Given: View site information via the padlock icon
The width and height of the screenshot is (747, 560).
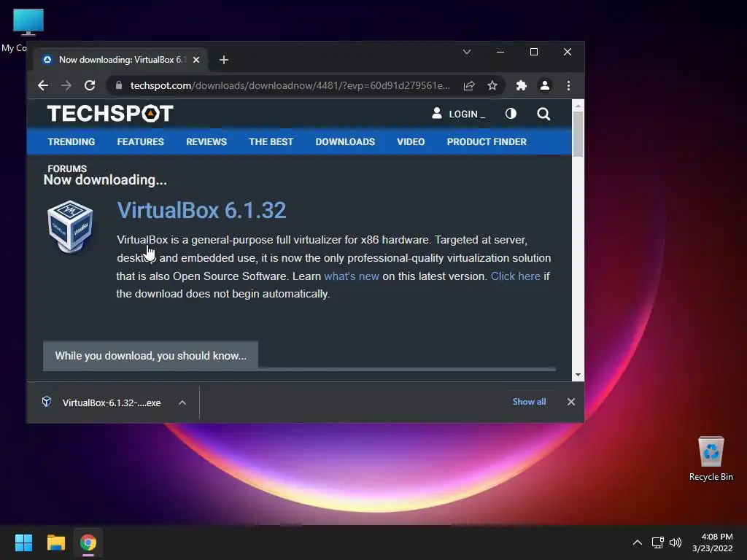Looking at the screenshot, I should click(119, 86).
